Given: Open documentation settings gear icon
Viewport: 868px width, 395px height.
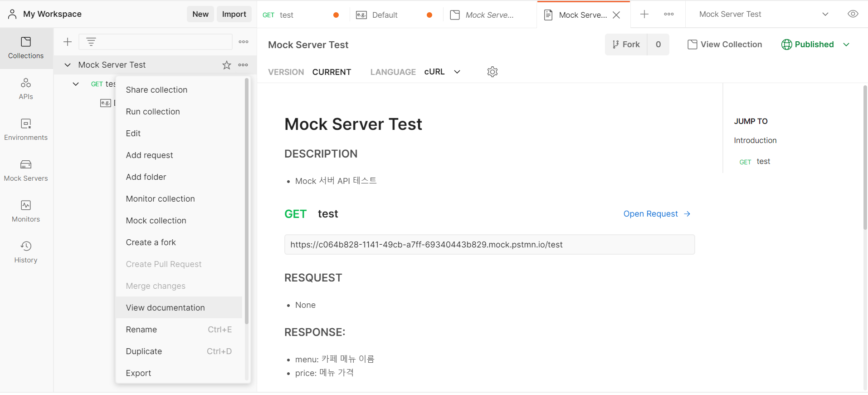Looking at the screenshot, I should tap(493, 72).
